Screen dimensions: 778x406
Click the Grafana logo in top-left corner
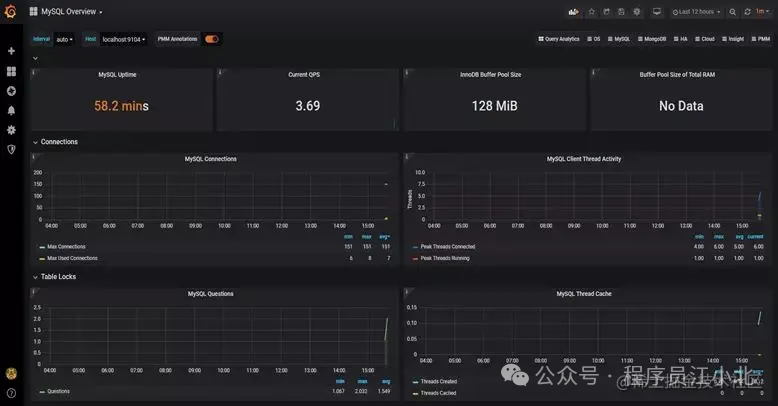(x=11, y=12)
